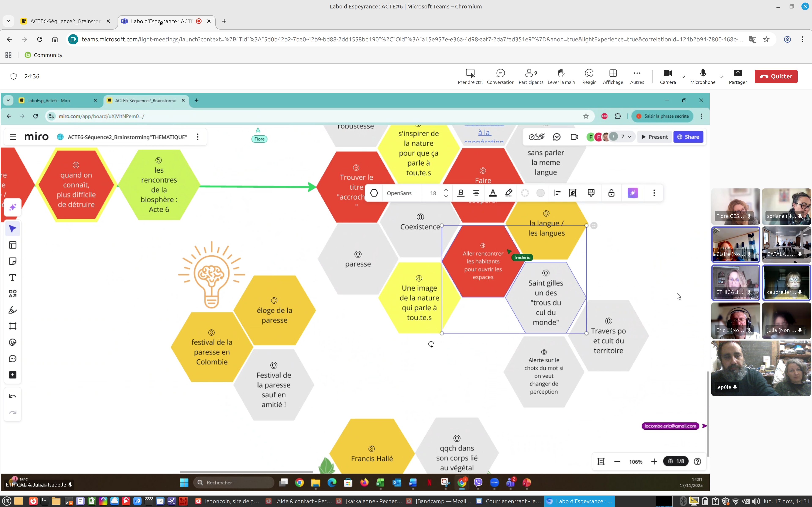Viewport: 812px width, 507px height.
Task: Switch to the ACTE6-Séquence2_Brainstor browser tab
Action: tap(65, 21)
